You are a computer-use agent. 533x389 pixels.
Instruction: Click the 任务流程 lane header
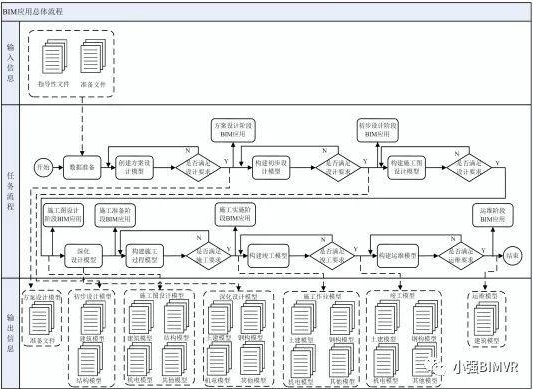pos(11,191)
